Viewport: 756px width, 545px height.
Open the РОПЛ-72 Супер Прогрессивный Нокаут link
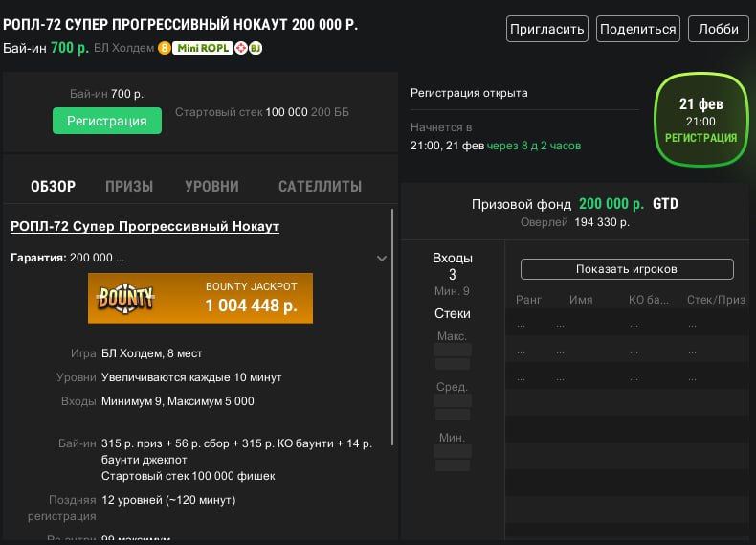pyautogui.click(x=145, y=227)
